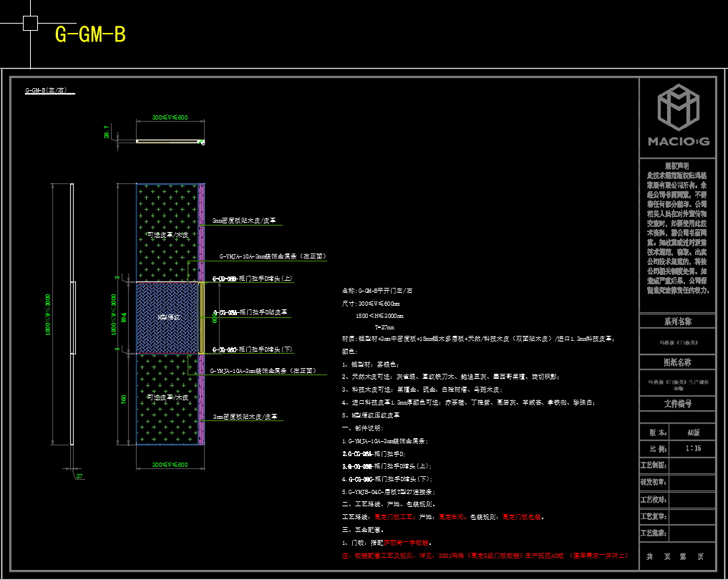
Task: Select the blue chevron-pattern middle door panel
Action: click(167, 316)
